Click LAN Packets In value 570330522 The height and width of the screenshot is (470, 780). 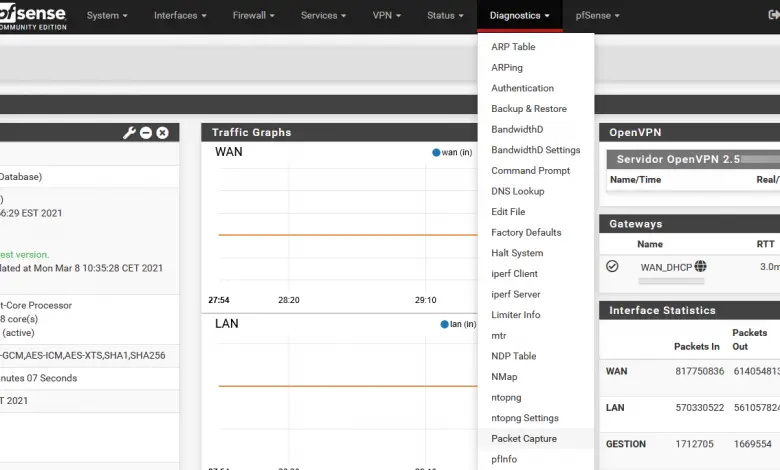[699, 408]
